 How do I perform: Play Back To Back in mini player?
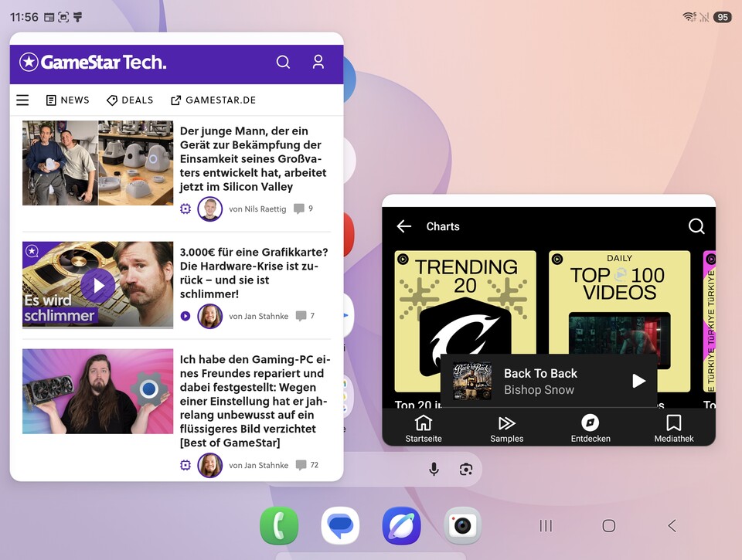coord(639,381)
